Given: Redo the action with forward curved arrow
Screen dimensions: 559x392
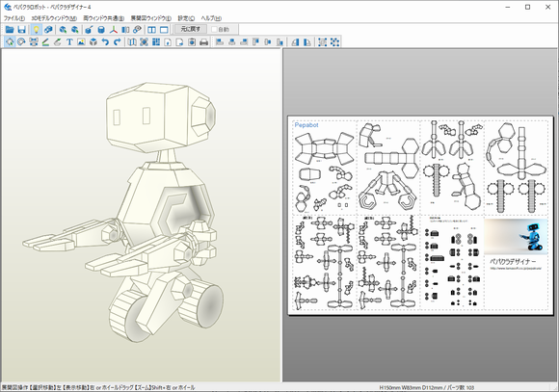Looking at the screenshot, I should point(118,42).
